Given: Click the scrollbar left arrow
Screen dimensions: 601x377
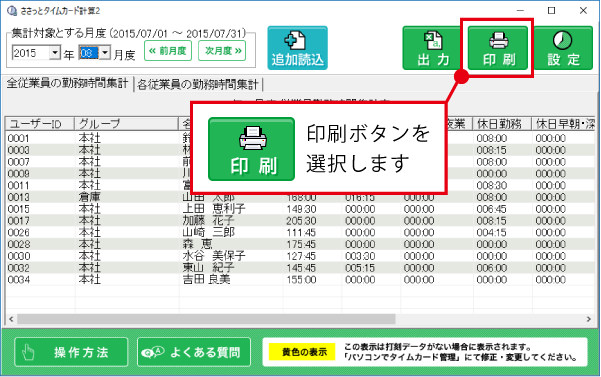Looking at the screenshot, I should click(x=11, y=319).
